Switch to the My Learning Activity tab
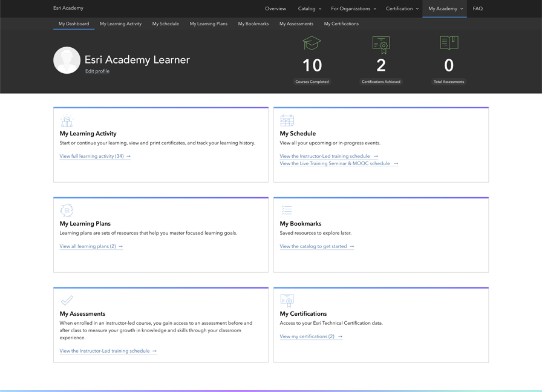This screenshot has height=392, width=542. pyautogui.click(x=120, y=24)
